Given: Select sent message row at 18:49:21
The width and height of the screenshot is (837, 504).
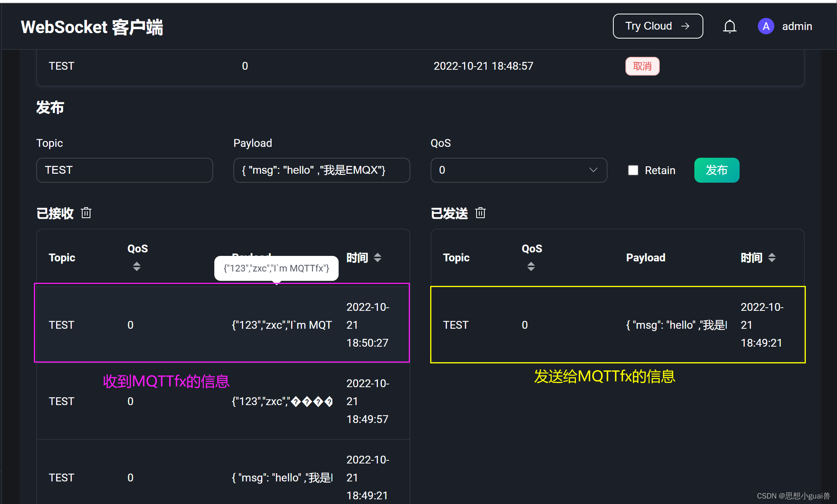Looking at the screenshot, I should 617,325.
